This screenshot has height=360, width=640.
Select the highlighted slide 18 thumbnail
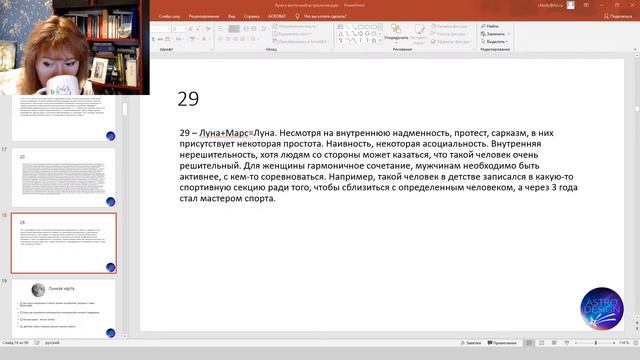pos(64,243)
